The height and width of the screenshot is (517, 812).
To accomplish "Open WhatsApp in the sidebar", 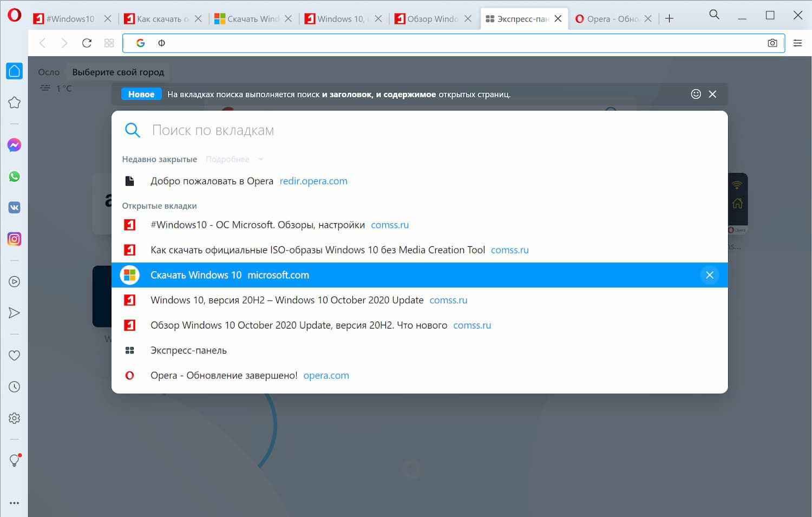I will click(15, 176).
